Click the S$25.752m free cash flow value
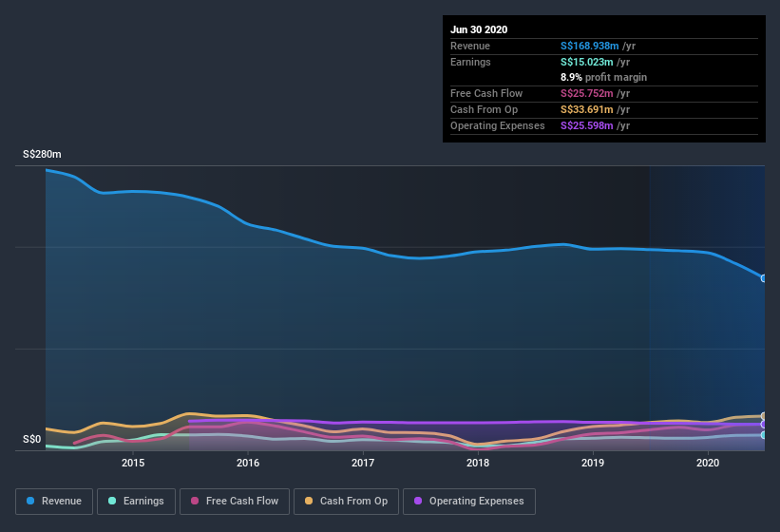Image resolution: width=780 pixels, height=532 pixels. [x=586, y=93]
